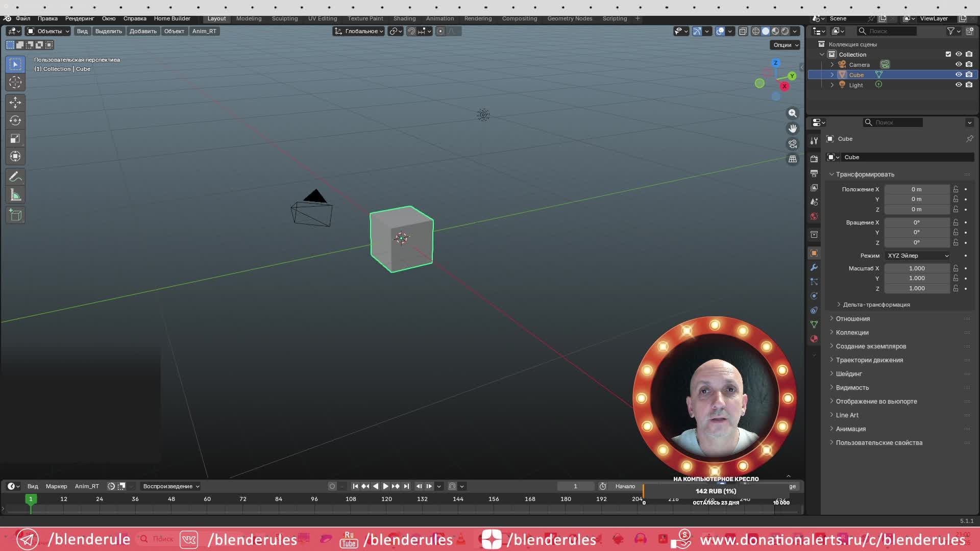Open the Воспроизведение playback dropdown
The width and height of the screenshot is (980, 551).
point(171,486)
